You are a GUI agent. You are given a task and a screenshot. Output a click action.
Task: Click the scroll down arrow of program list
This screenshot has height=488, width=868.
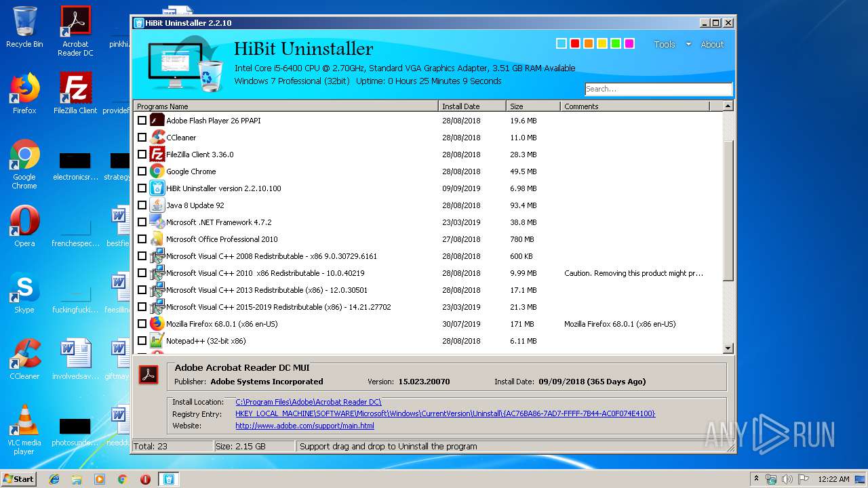[x=728, y=348]
